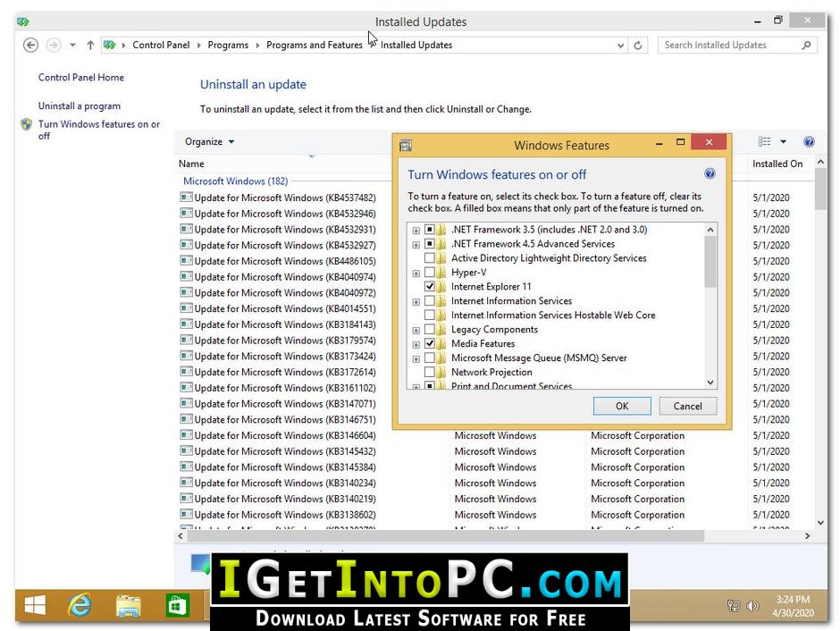Click the change view icon
840x631 pixels.
[764, 141]
